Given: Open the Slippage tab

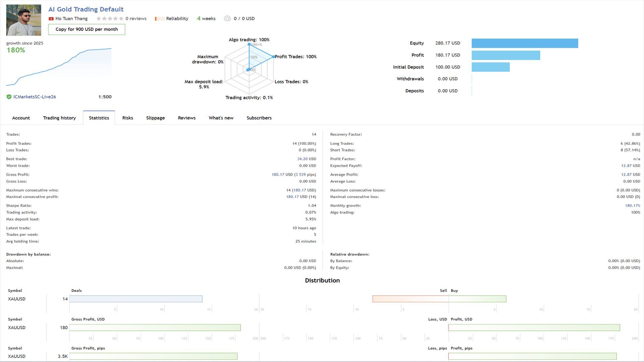Looking at the screenshot, I should [x=155, y=118].
